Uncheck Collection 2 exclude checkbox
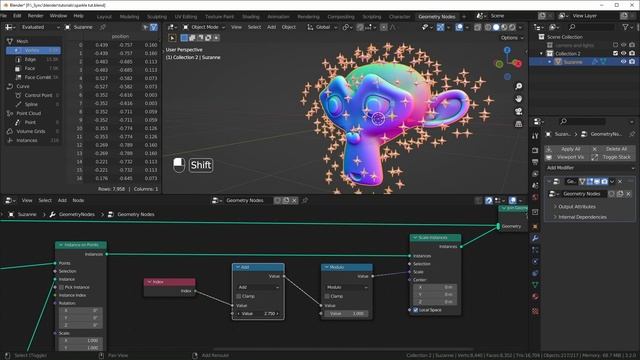This screenshot has width=640, height=360. pos(616,53)
